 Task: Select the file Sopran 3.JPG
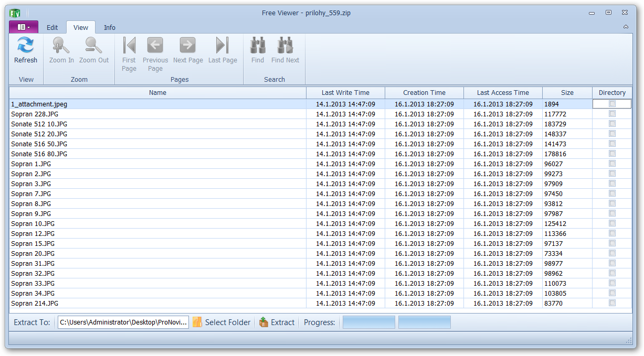(x=31, y=184)
